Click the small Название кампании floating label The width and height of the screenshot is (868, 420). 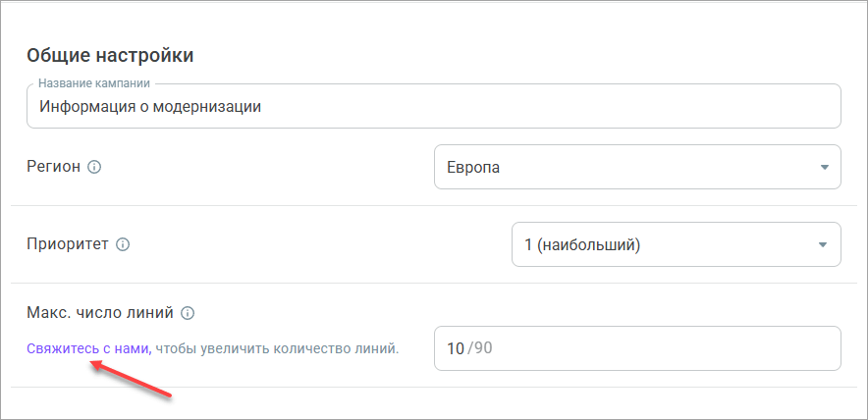(100, 84)
